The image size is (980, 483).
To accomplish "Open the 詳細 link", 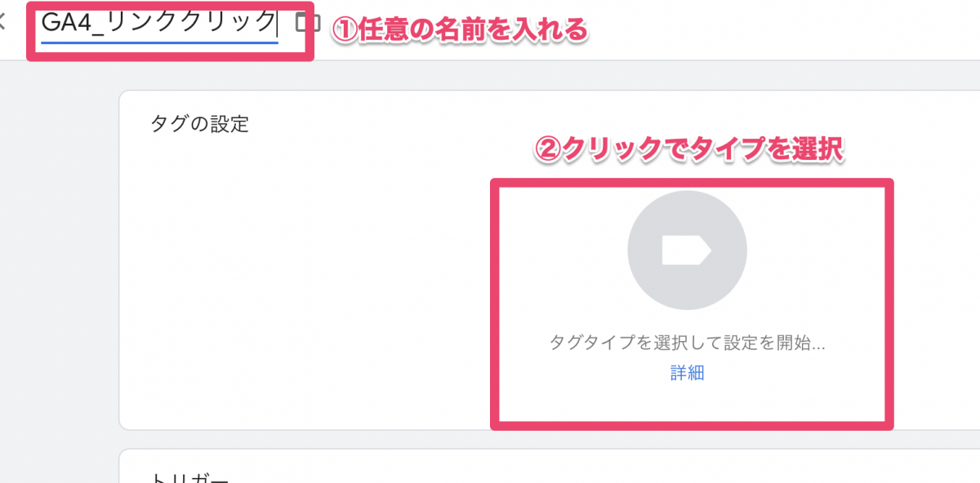I will click(687, 374).
